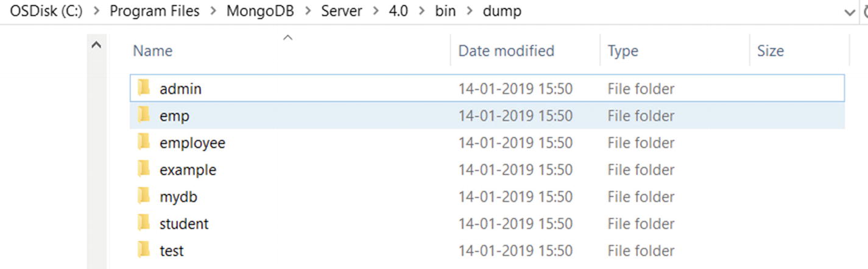868x269 pixels.
Task: Select the student folder name
Action: tap(184, 224)
